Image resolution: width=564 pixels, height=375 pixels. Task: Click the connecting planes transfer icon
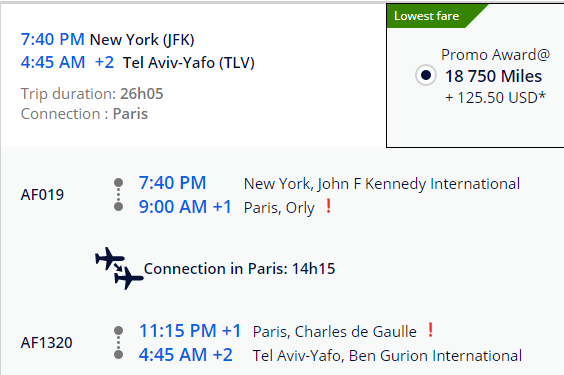(x=119, y=268)
